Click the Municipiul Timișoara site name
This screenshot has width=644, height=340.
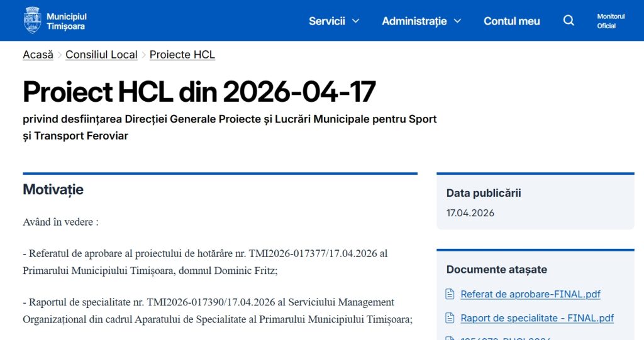pos(66,21)
